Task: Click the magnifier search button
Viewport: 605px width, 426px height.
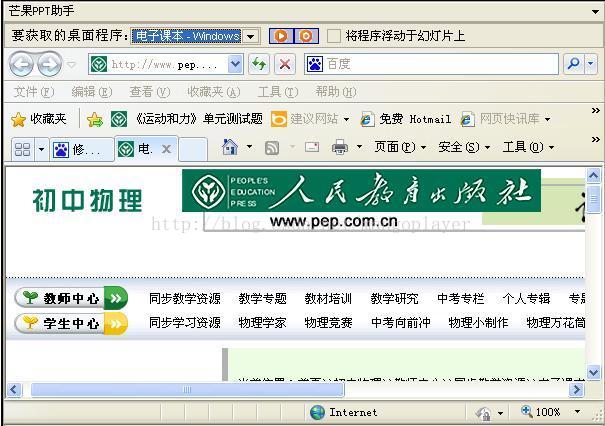Action: 573,64
